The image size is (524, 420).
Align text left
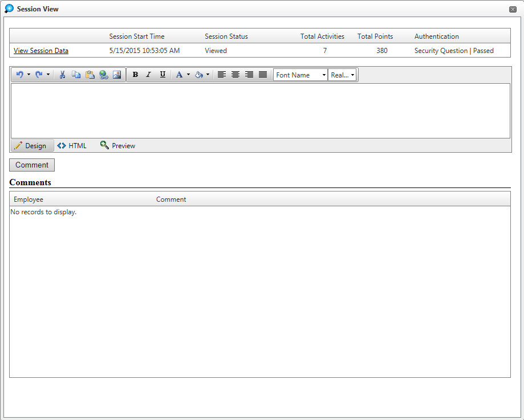point(222,75)
